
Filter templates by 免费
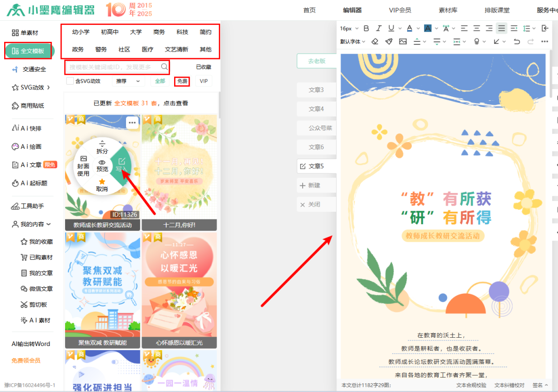point(182,81)
